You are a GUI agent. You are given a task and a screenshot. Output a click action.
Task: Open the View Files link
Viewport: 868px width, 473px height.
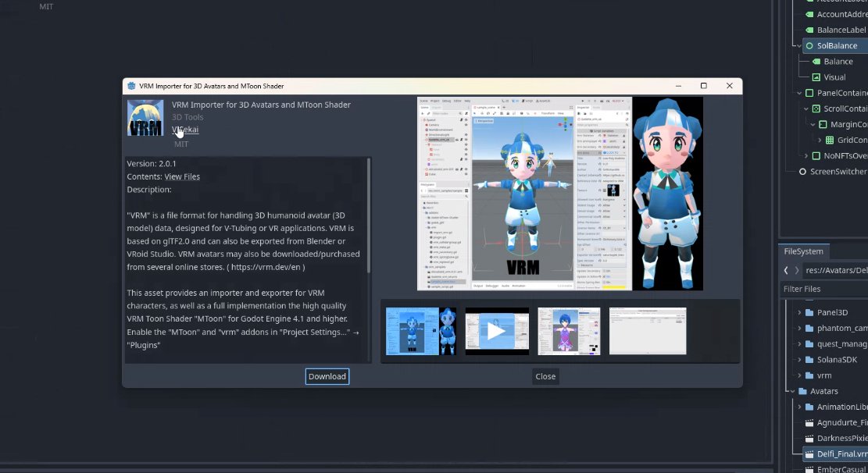182,176
